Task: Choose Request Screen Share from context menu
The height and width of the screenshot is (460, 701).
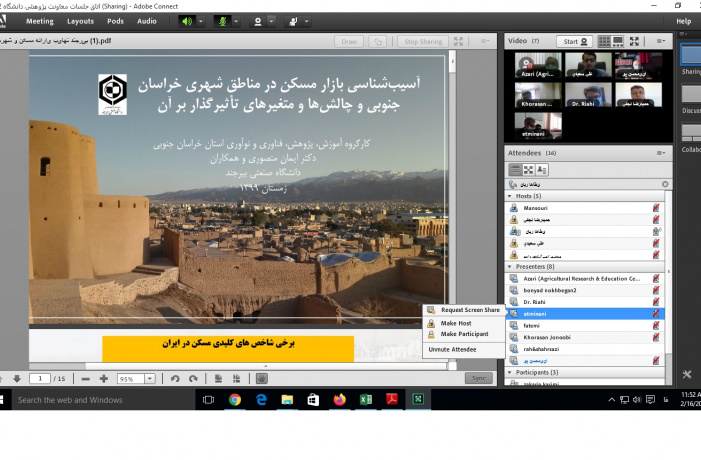Action: point(464,310)
